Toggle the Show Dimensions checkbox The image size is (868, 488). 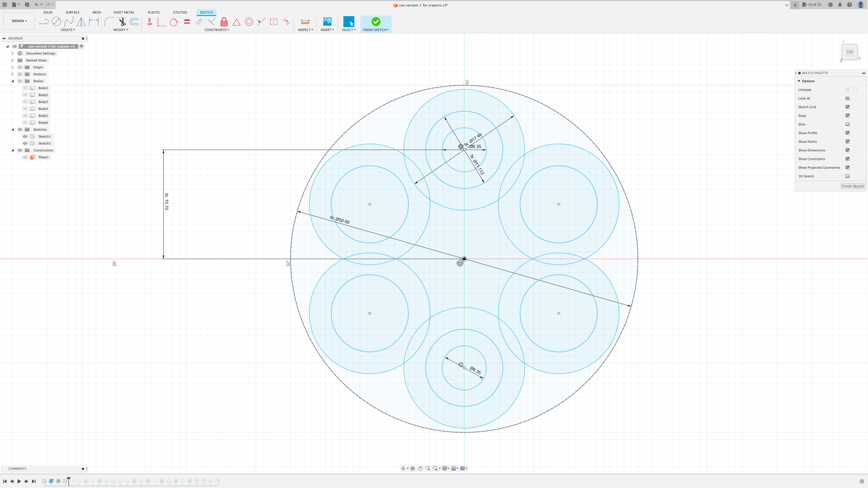tap(848, 150)
